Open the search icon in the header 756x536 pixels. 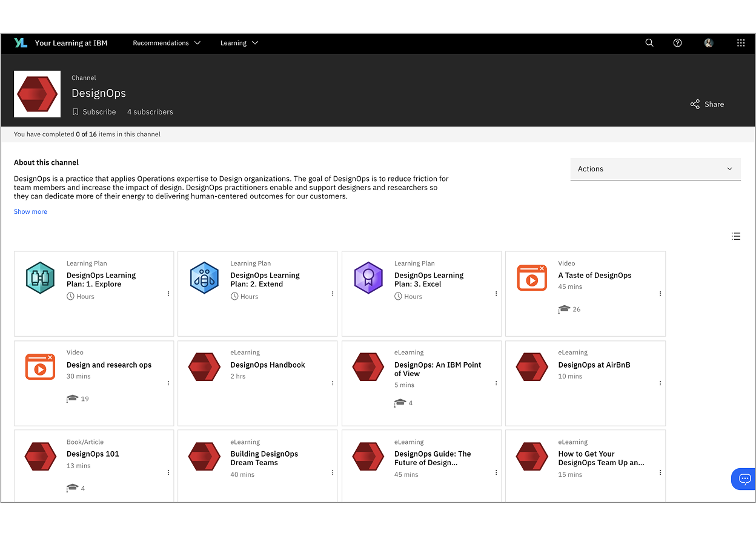649,43
